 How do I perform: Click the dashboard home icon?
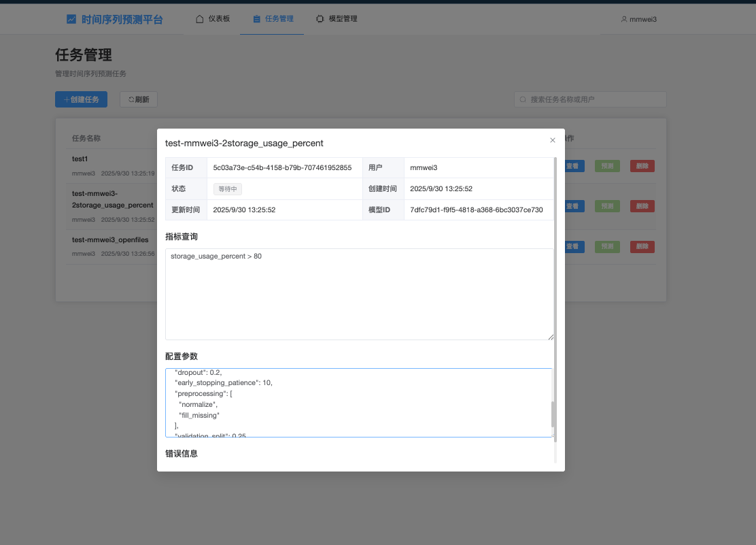200,19
